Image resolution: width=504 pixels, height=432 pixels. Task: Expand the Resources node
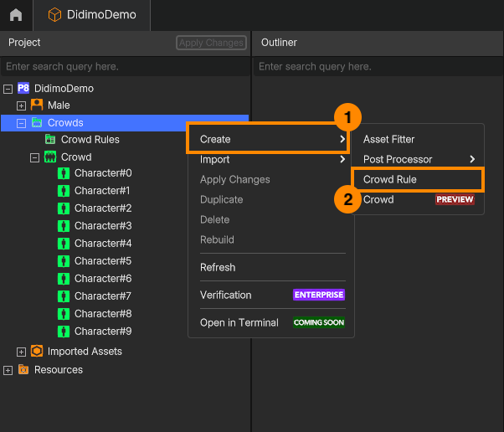tap(8, 370)
